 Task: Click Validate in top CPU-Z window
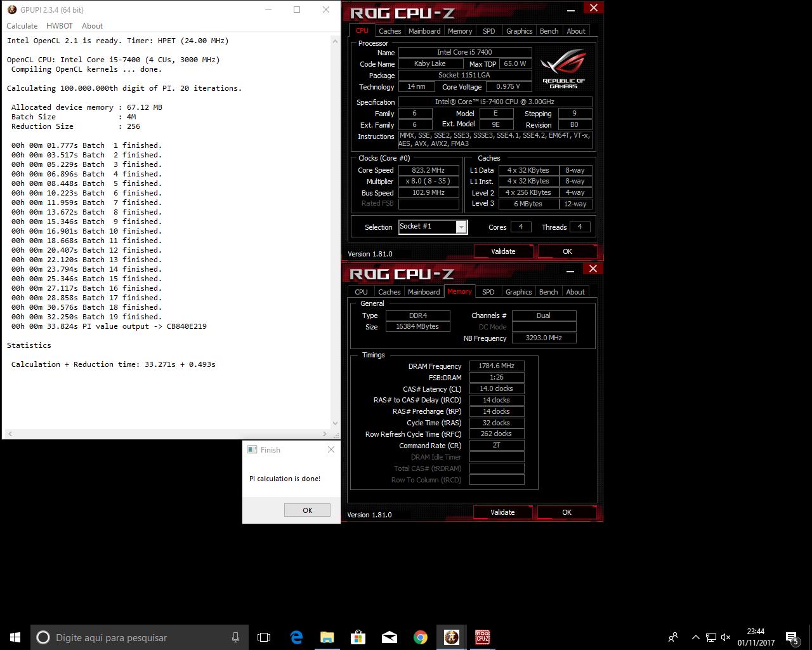coord(503,251)
